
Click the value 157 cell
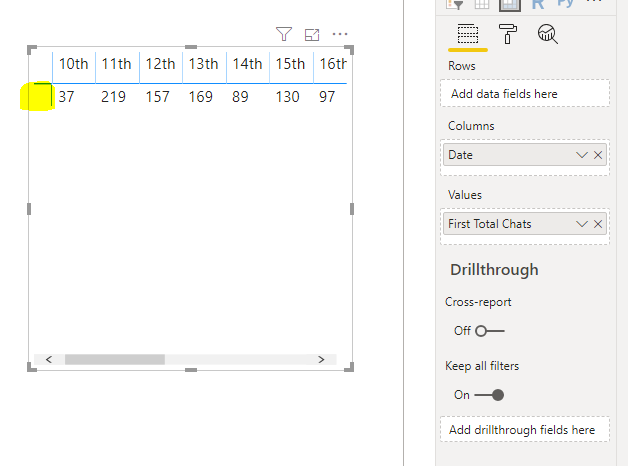click(x=157, y=97)
